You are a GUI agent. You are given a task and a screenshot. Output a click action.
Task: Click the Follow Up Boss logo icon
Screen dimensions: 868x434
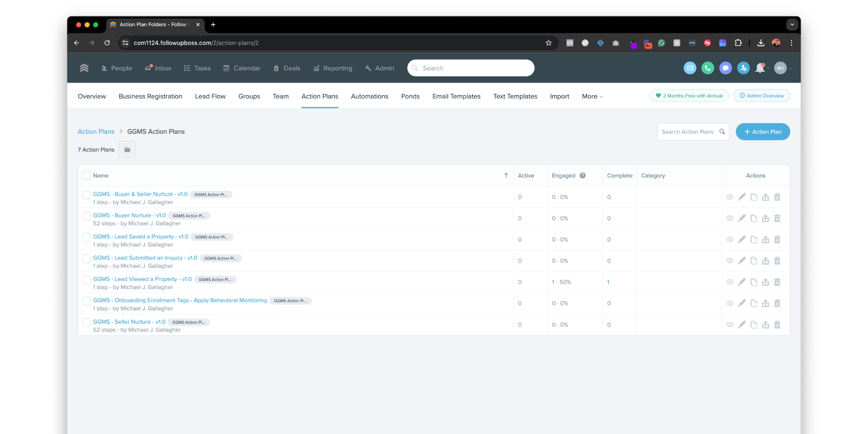[84, 68]
